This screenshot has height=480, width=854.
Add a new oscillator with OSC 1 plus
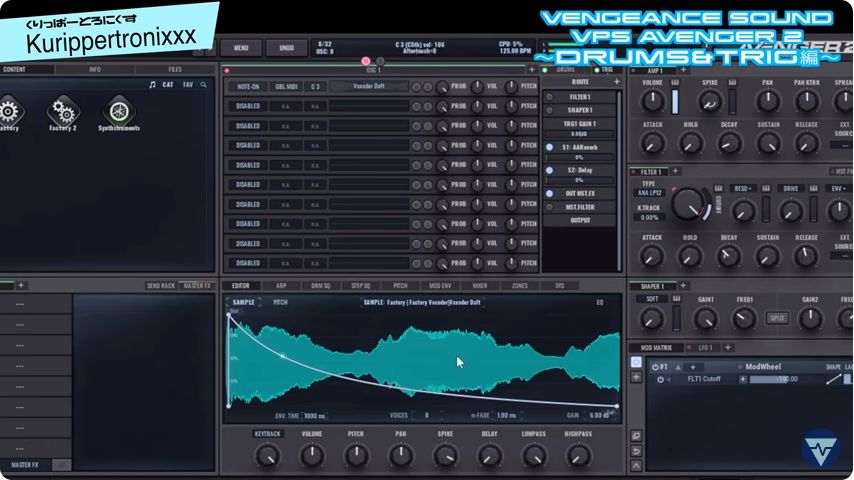(x=532, y=70)
